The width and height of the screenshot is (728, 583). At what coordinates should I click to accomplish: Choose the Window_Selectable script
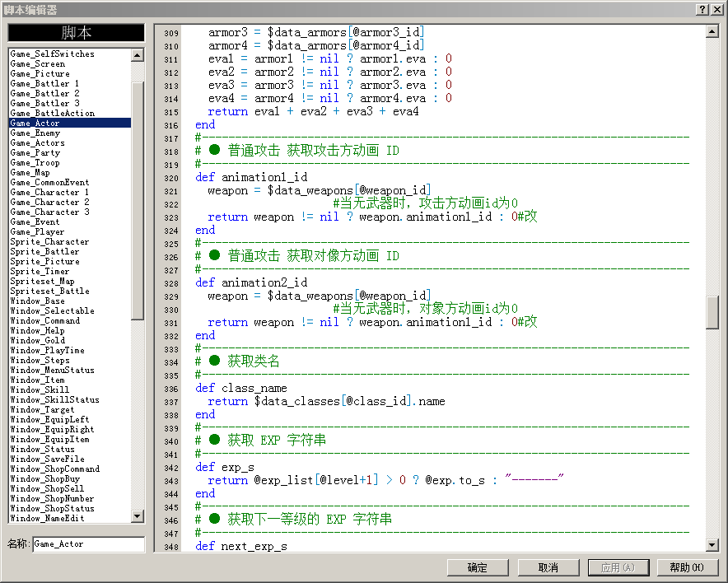[x=70, y=310]
